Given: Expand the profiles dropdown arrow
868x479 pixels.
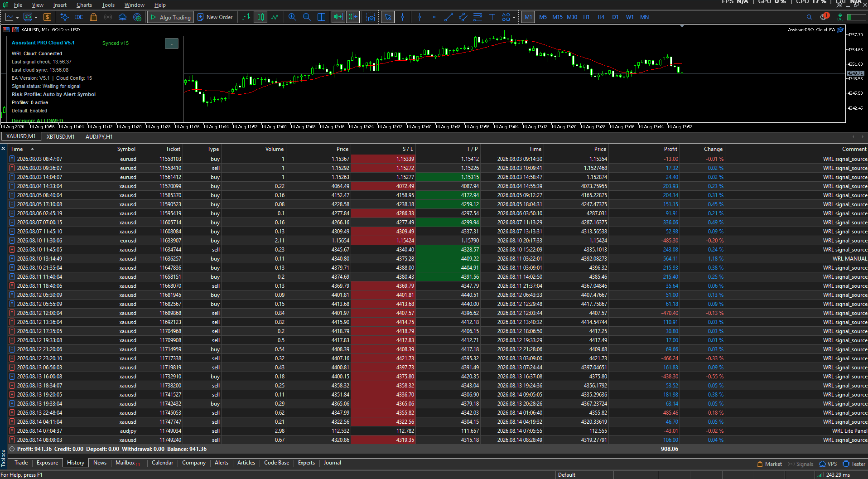Looking at the screenshot, I should point(36,18).
